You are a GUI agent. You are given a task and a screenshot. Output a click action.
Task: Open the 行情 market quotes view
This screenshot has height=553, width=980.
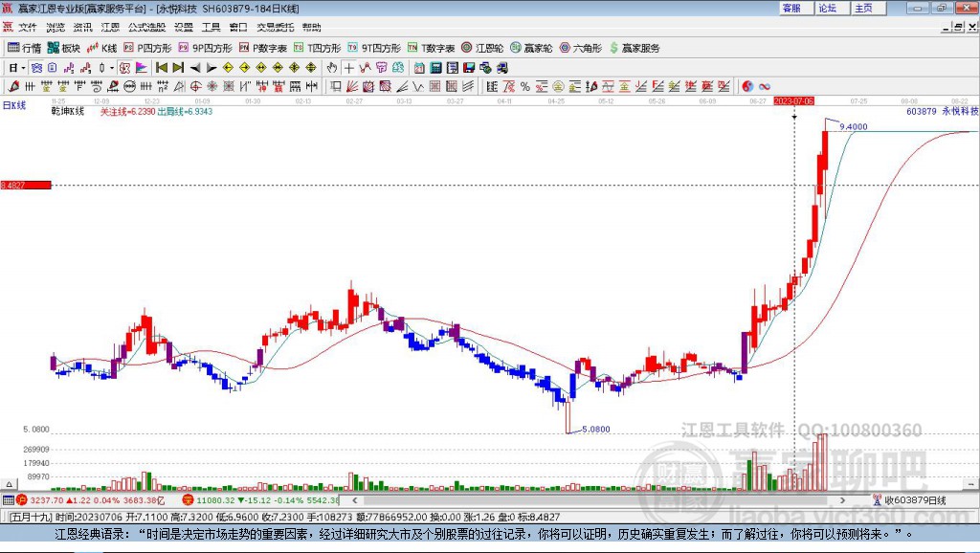(24, 48)
